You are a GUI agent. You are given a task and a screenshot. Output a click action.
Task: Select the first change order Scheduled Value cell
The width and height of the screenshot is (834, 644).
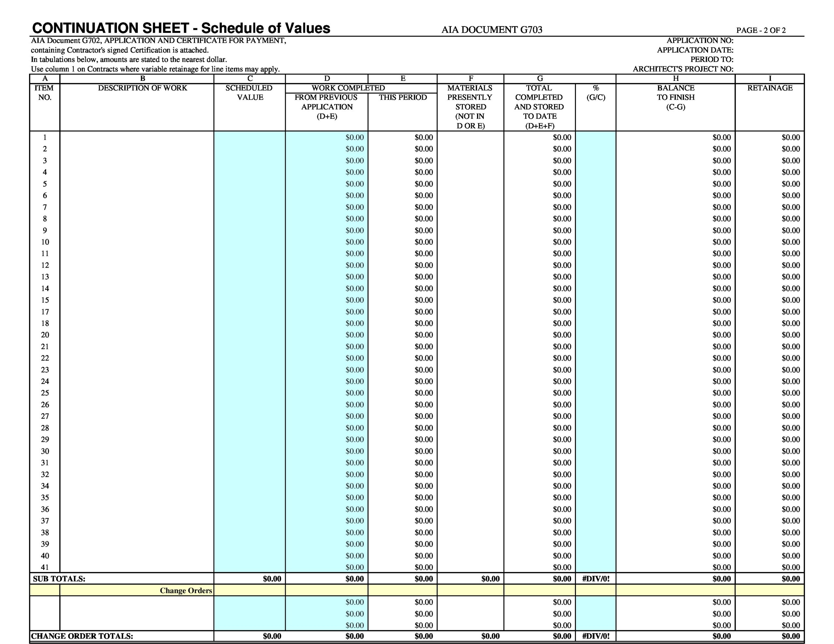249,602
